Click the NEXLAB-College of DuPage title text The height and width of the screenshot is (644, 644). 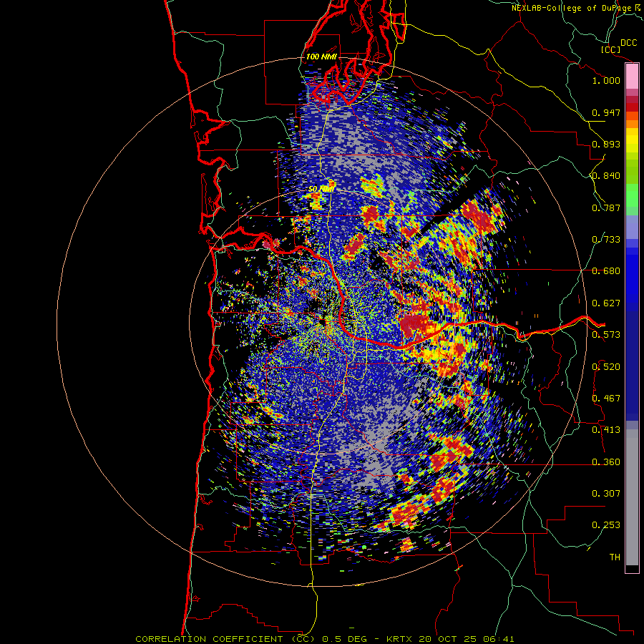572,8
